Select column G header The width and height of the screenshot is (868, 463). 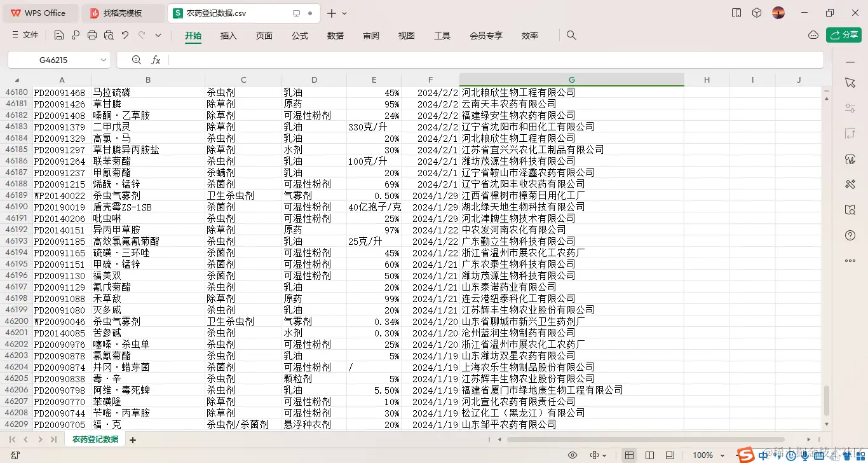coord(572,80)
